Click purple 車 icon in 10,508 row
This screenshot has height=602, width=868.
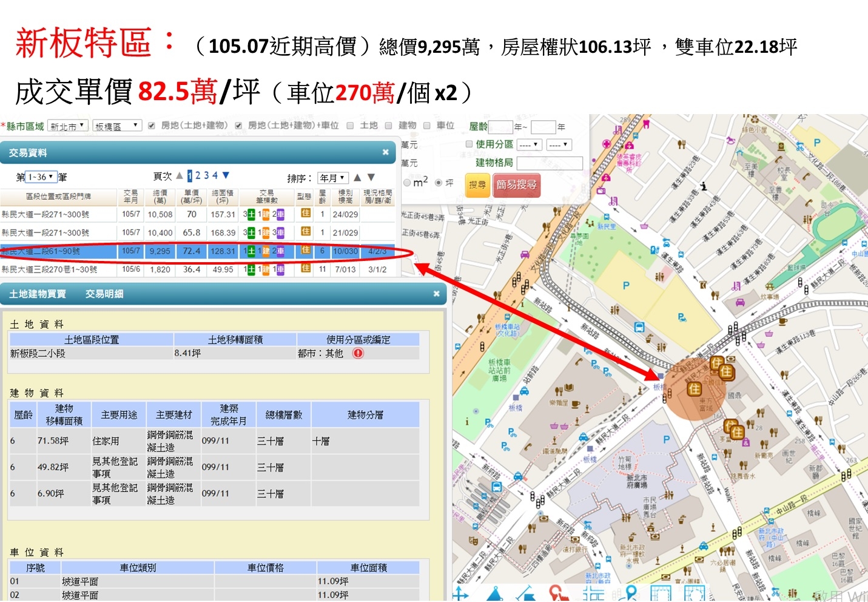280,214
